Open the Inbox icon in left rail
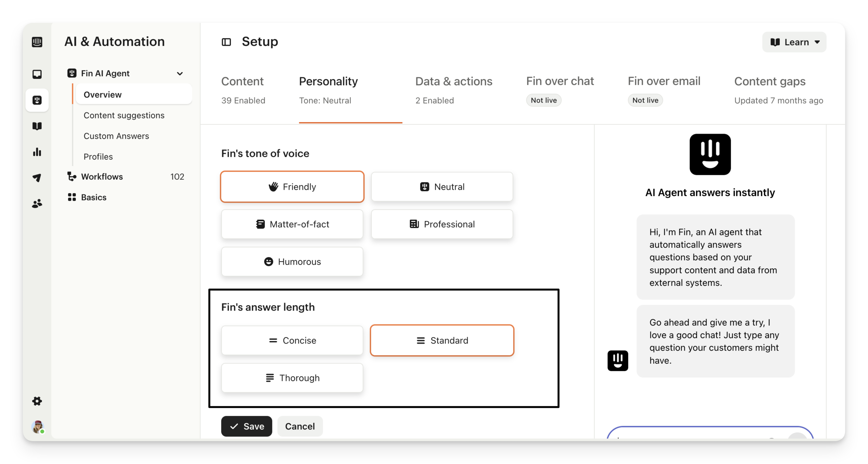This screenshot has width=868, height=464. [37, 74]
